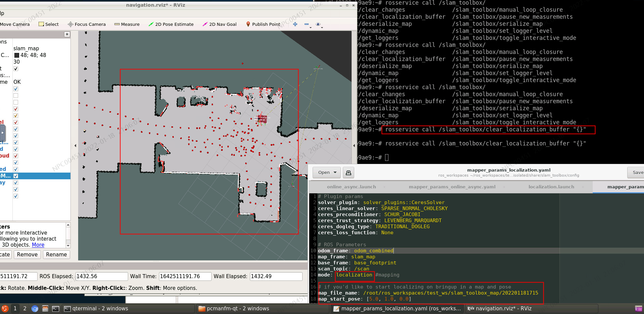
Task: Select the 2D Nav Goal tool
Action: [220, 24]
